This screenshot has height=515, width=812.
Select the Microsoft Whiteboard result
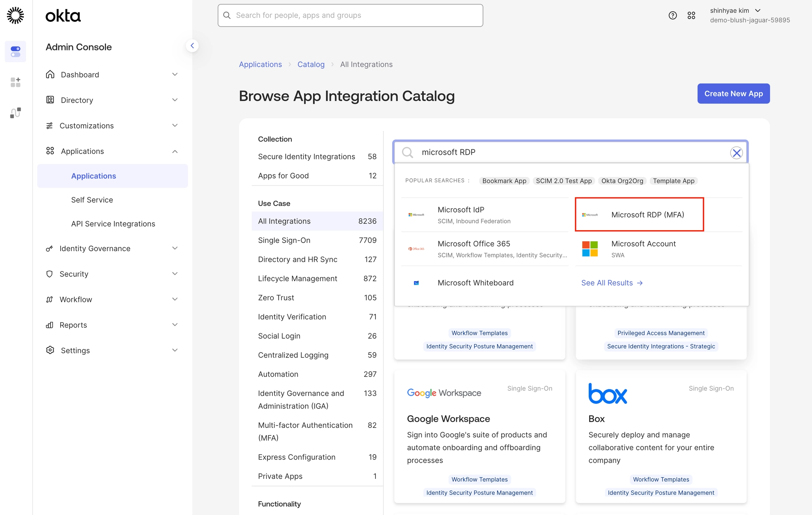pos(485,283)
